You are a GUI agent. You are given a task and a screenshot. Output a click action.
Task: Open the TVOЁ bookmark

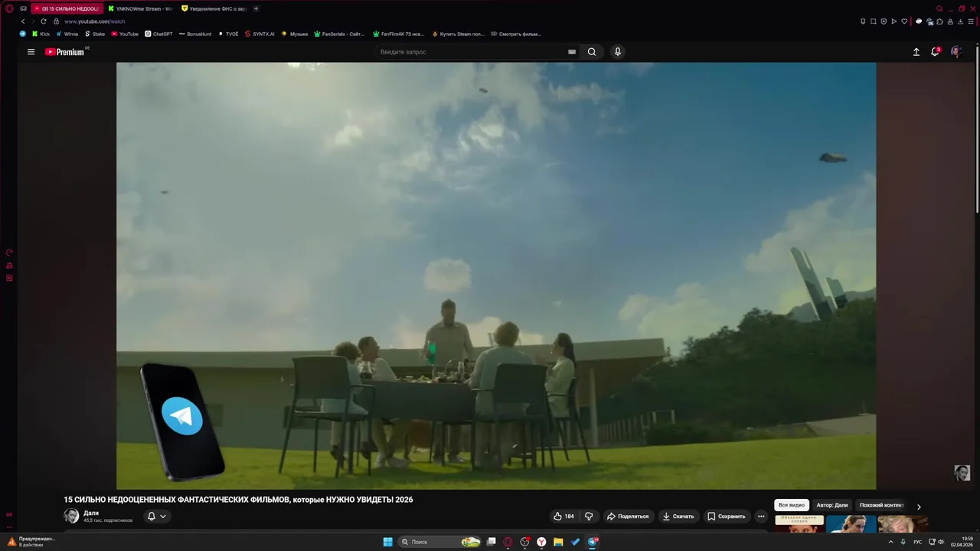tap(228, 34)
